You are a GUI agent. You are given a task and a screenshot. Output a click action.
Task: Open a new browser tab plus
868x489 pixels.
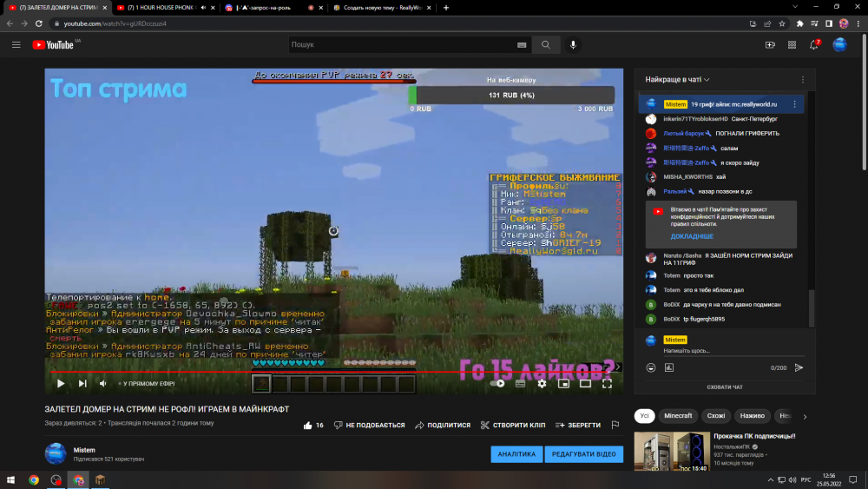[x=446, y=8]
